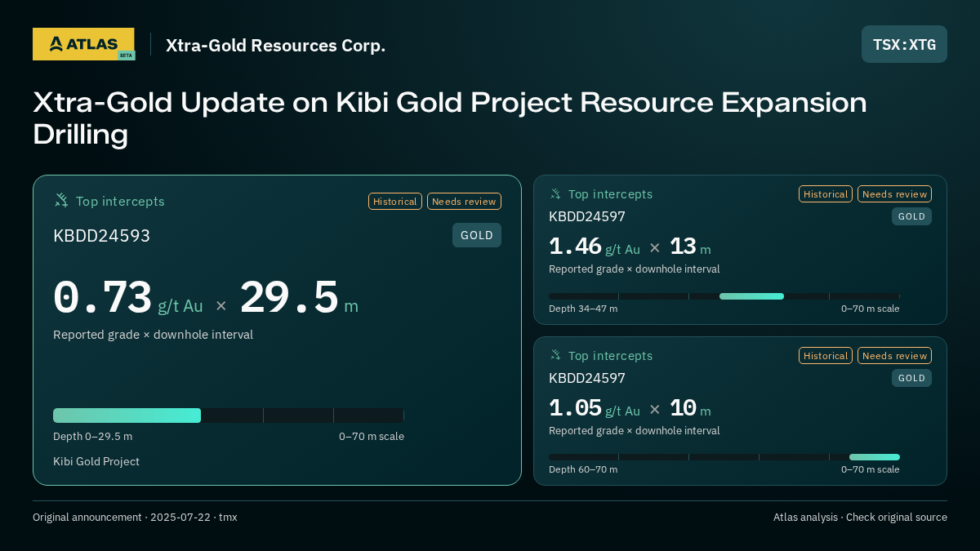Click the GOLD badge in the 1.46 g/t card
980x551 pixels.
(x=911, y=216)
